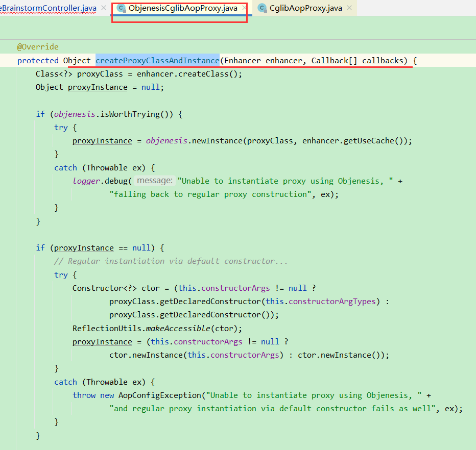The height and width of the screenshot is (450, 476).
Task: Click the class icon on CglibAopProxy tab
Action: pyautogui.click(x=262, y=8)
